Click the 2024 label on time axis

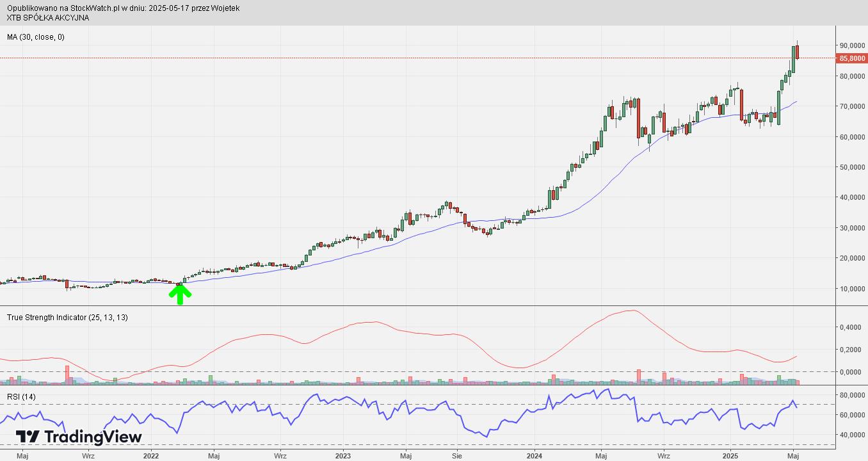[535, 456]
